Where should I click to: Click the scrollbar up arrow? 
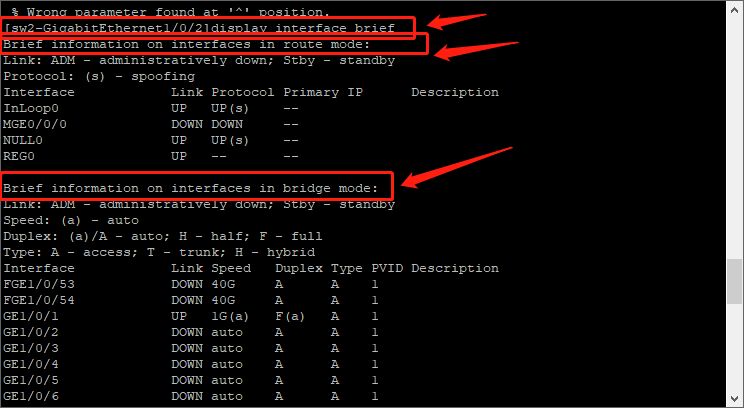(735, 8)
